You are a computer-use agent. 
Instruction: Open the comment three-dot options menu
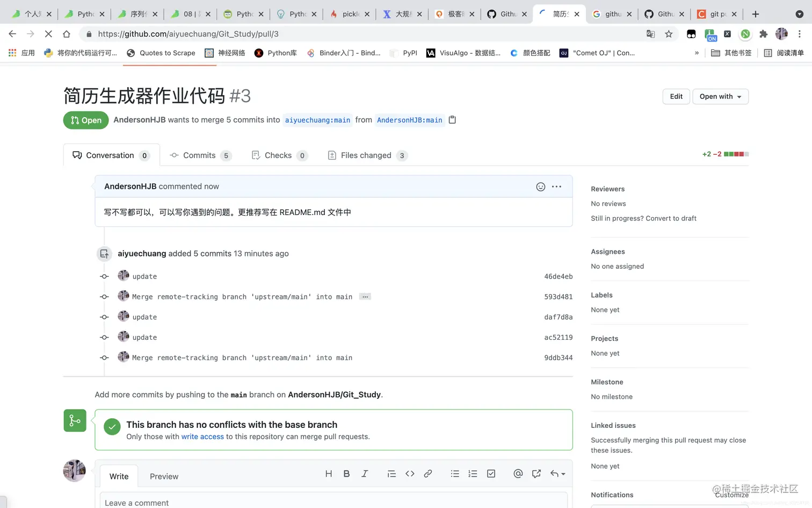pos(556,187)
